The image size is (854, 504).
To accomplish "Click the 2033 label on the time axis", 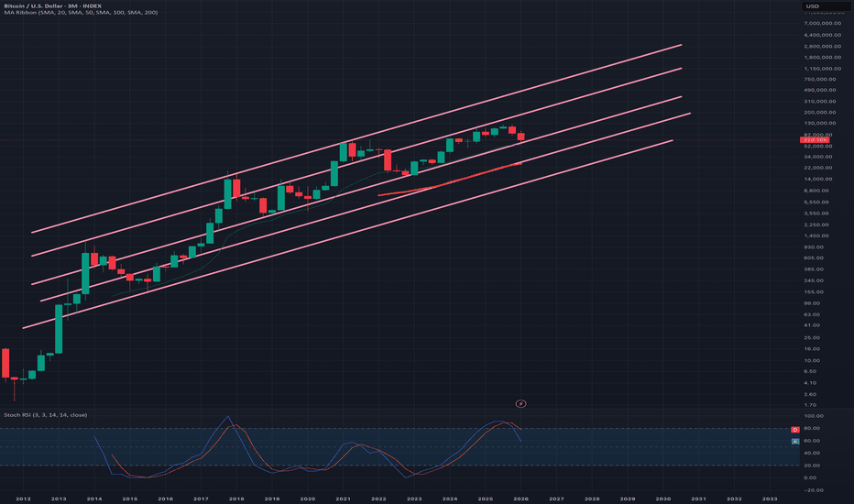I will coord(770,499).
